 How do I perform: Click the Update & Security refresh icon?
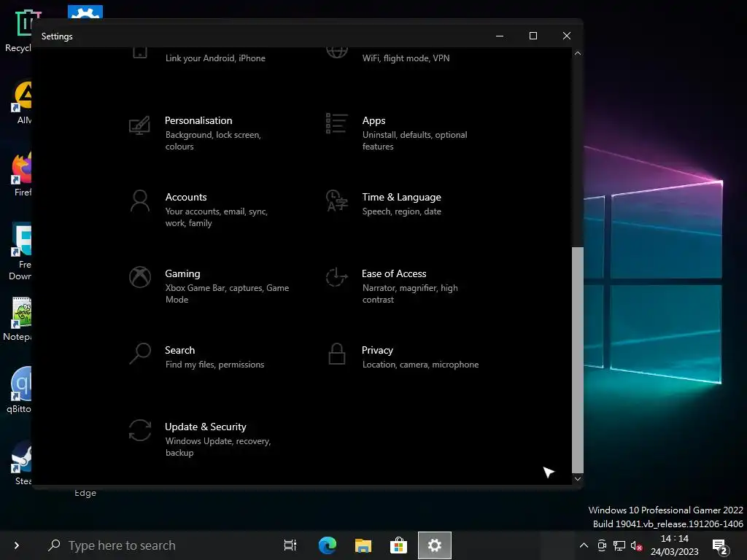[140, 430]
